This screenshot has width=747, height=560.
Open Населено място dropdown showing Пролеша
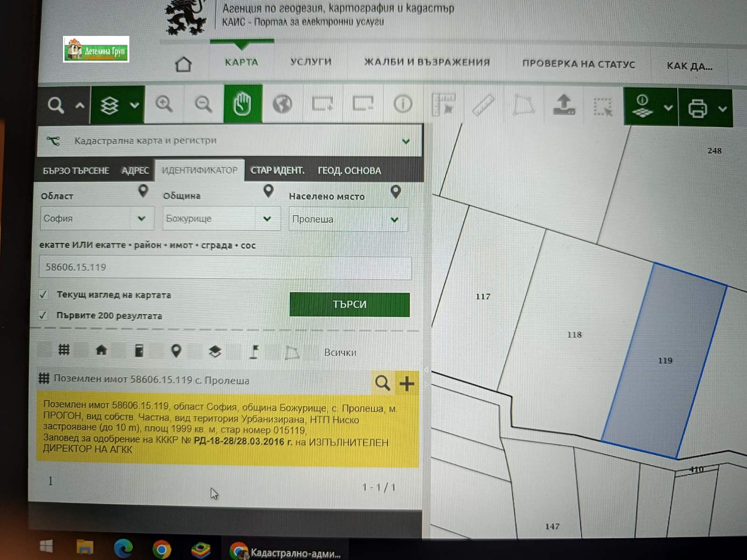[348, 219]
